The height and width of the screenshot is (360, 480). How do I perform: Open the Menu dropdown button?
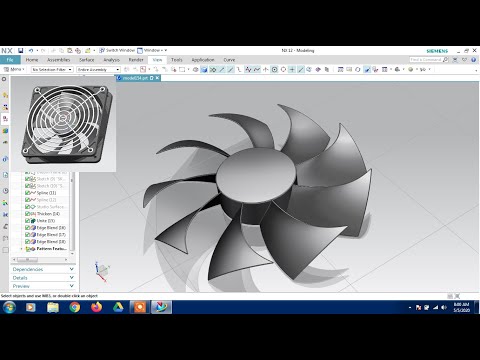[x=14, y=69]
